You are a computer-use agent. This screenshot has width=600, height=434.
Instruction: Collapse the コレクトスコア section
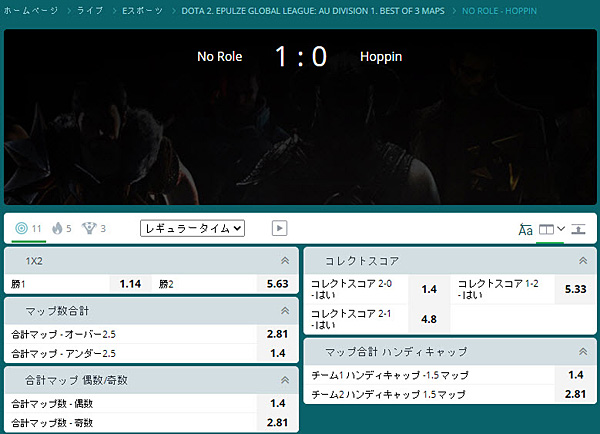583,261
